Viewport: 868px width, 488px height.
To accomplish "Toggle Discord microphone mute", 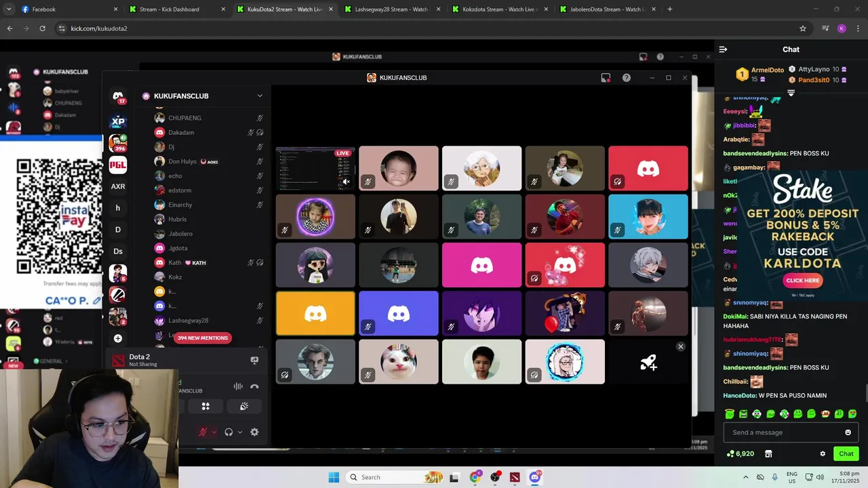I will 202,432.
